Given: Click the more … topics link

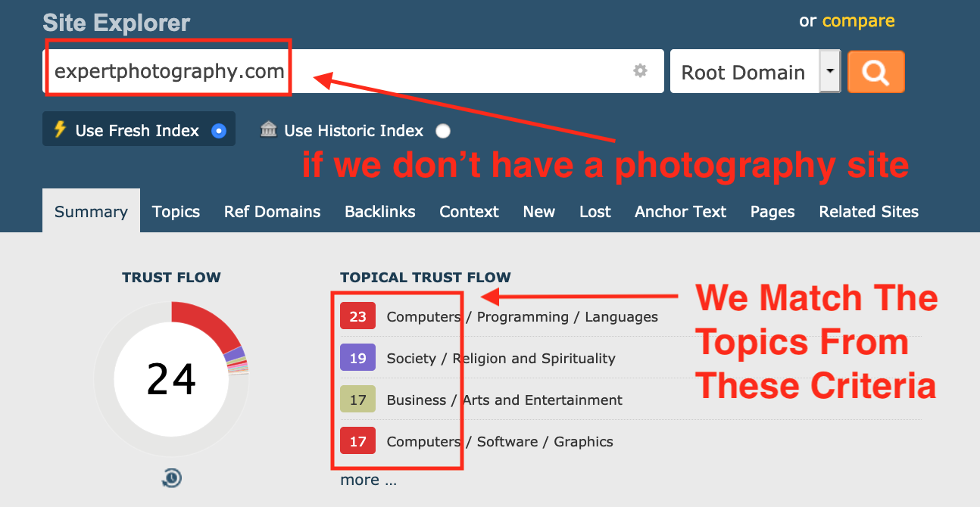Looking at the screenshot, I should click(368, 480).
